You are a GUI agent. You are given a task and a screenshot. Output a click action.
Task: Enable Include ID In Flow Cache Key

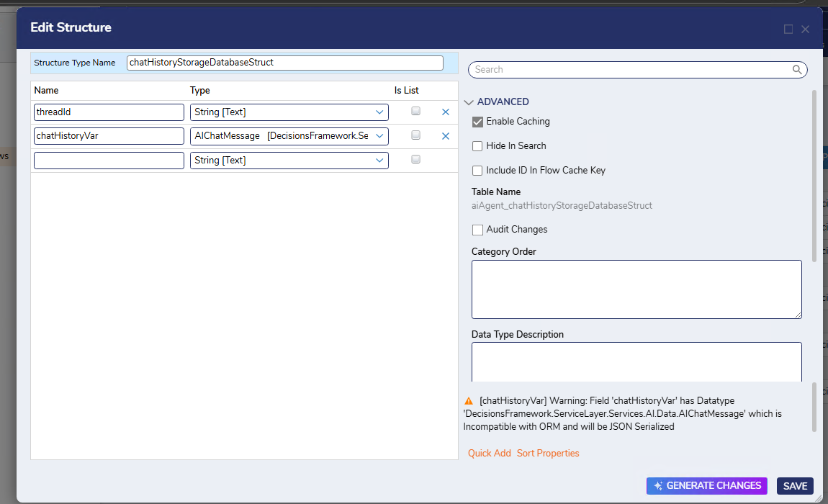tap(477, 171)
